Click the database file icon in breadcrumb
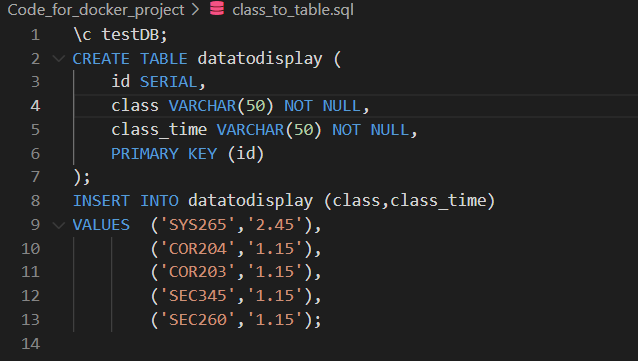 [x=217, y=9]
